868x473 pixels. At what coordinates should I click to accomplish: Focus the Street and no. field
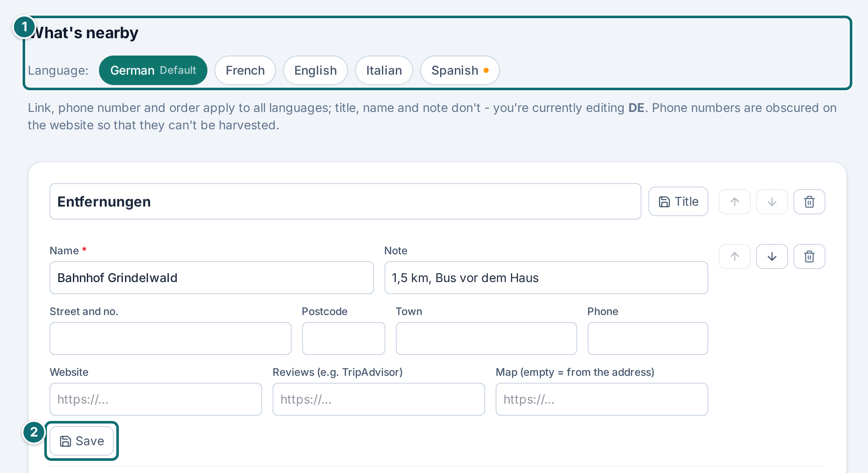[170, 338]
